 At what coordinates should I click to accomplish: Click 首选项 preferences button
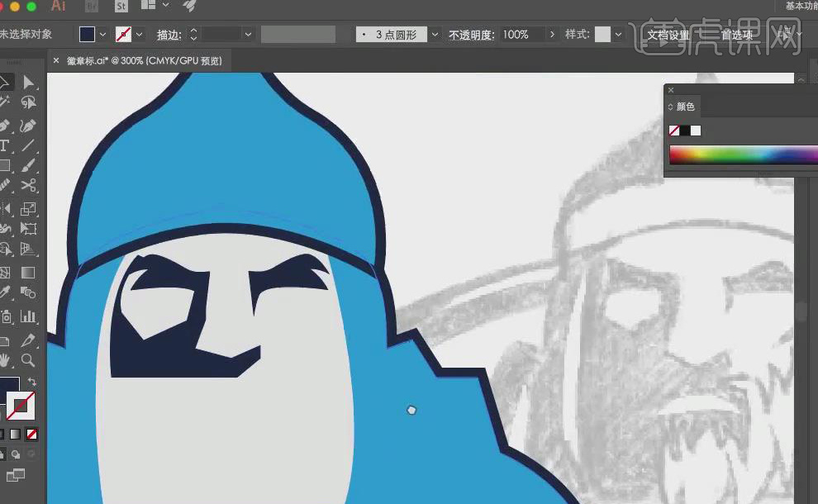[x=737, y=35]
